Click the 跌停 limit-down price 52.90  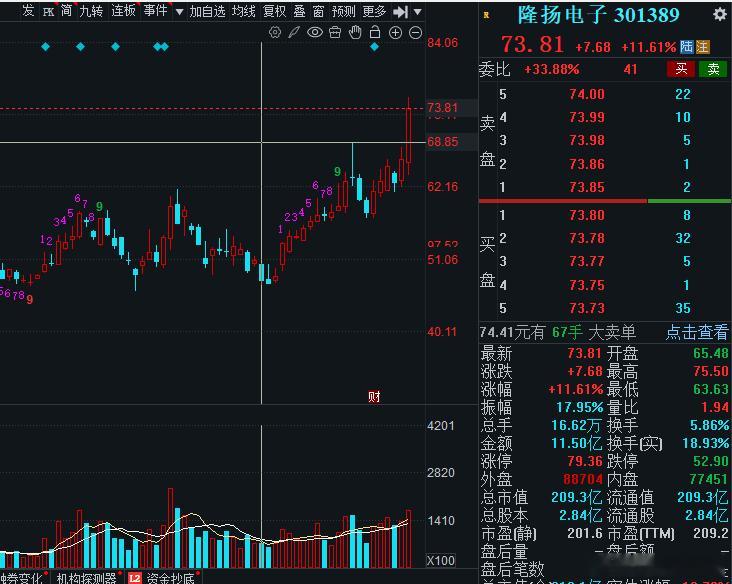pyautogui.click(x=711, y=461)
